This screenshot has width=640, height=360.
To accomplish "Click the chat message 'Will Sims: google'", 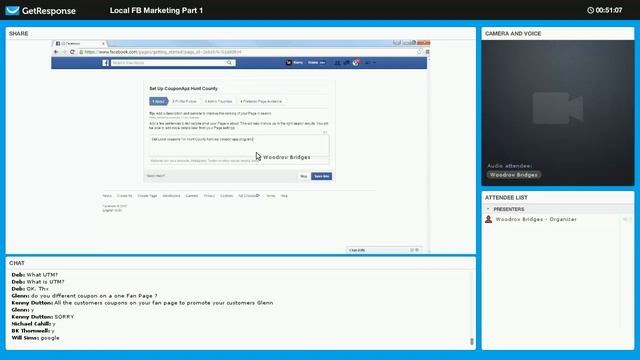I will [36, 338].
